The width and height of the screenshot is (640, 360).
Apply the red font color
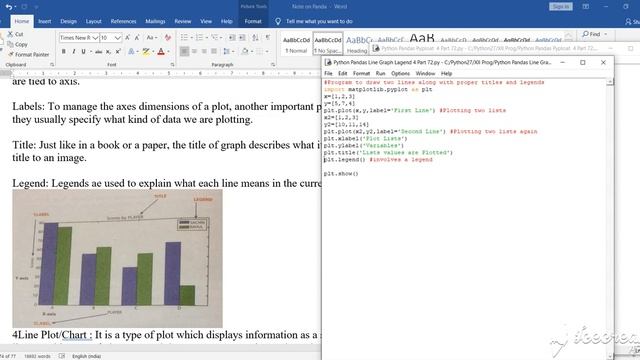coord(161,51)
